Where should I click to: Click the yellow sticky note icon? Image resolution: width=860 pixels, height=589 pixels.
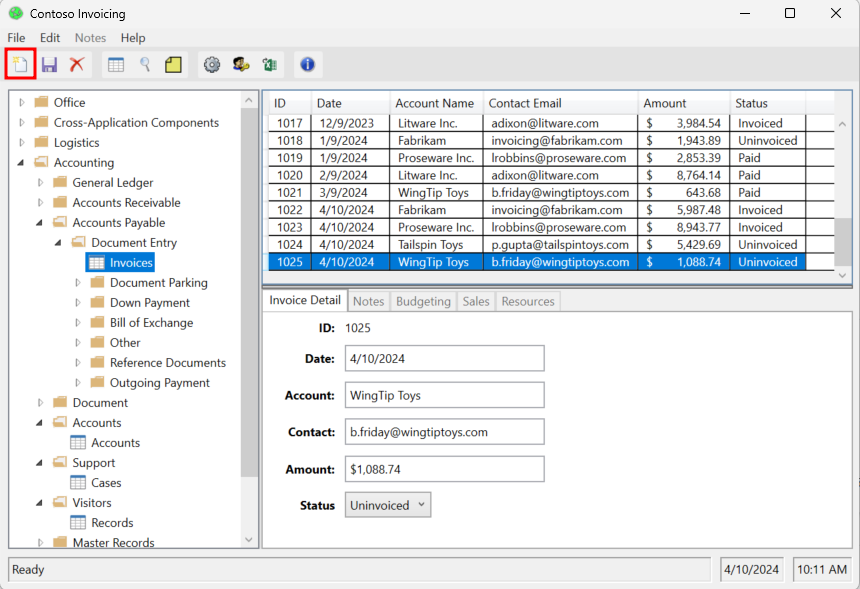pos(173,65)
